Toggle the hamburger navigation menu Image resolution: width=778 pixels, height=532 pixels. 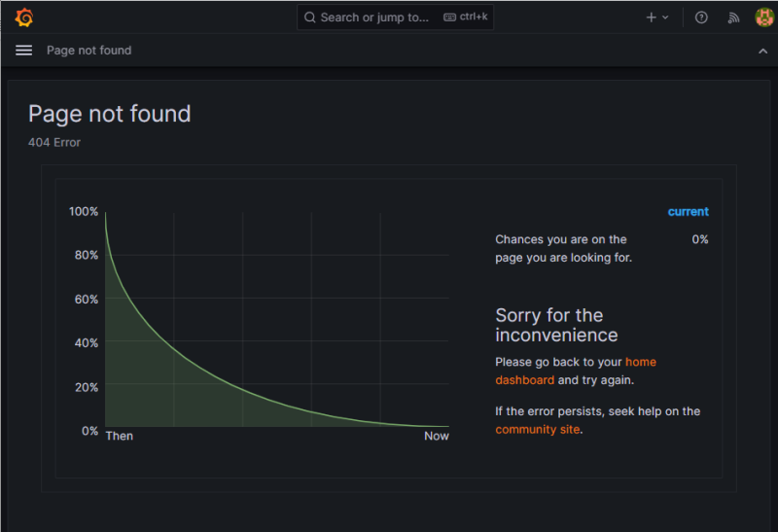pos(24,51)
